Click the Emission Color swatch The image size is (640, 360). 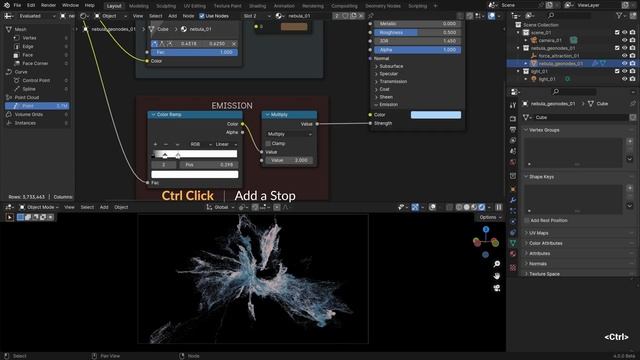coord(436,115)
